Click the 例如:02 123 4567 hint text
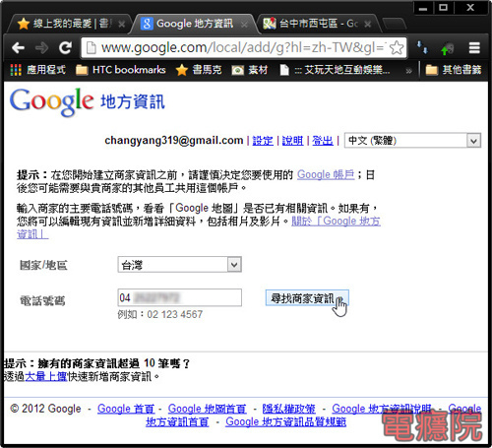The height and width of the screenshot is (448, 492). point(160,314)
